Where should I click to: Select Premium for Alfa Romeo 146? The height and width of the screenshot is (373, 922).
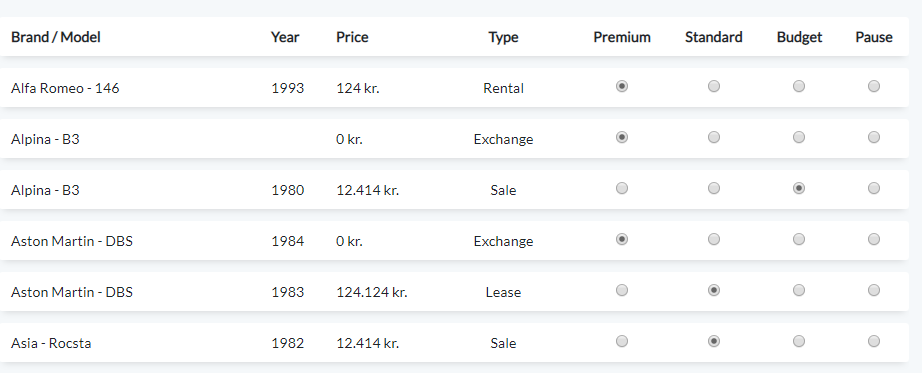coord(622,86)
